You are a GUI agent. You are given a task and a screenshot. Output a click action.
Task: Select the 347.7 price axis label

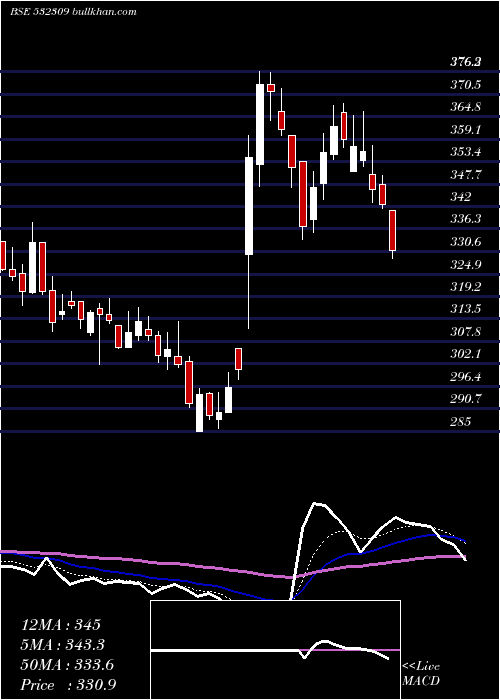click(x=465, y=174)
